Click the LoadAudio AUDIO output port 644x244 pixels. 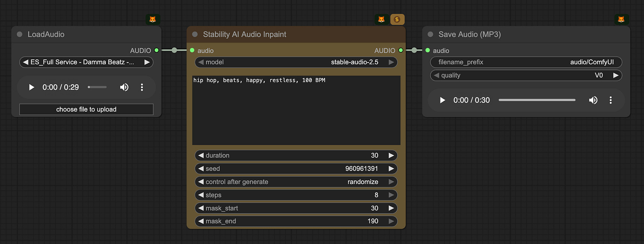point(156,50)
